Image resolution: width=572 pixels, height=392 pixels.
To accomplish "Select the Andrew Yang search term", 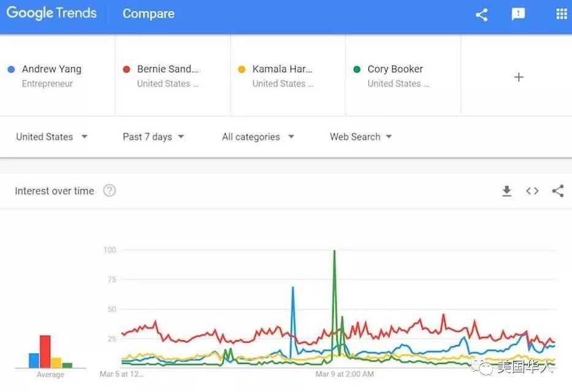I will [x=51, y=69].
